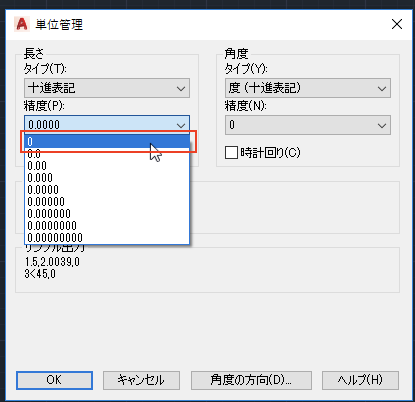Viewport: 415px width, 402px height.
Task: Click the ヘルプ(H) button
Action: coord(360,380)
